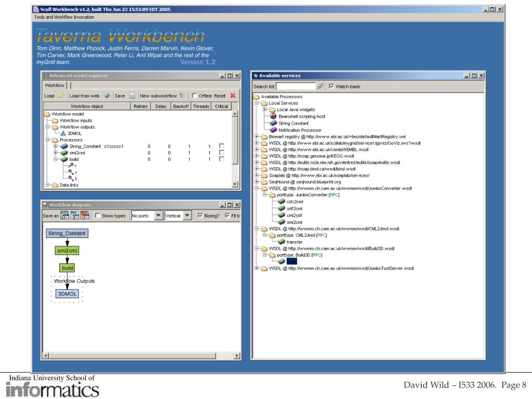Click the transfer service icon
532x399 pixels.
pyautogui.click(x=282, y=242)
